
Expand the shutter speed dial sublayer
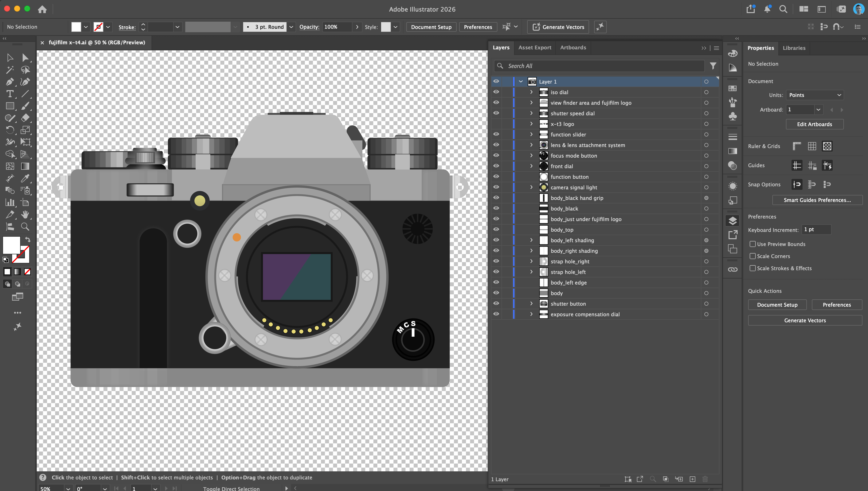pos(531,113)
